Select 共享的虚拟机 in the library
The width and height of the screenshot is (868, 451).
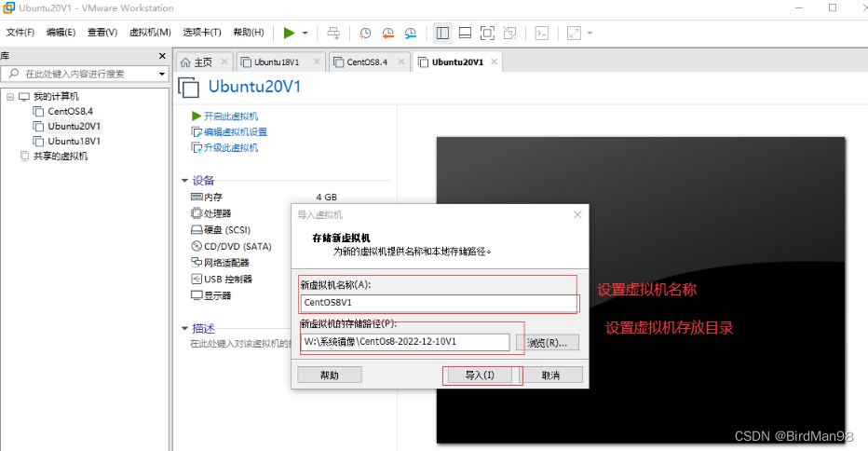coord(61,157)
